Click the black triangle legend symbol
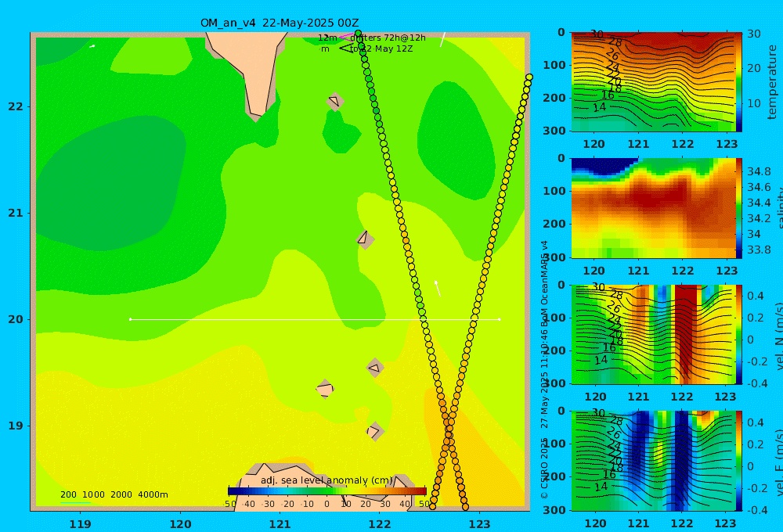 [347, 49]
